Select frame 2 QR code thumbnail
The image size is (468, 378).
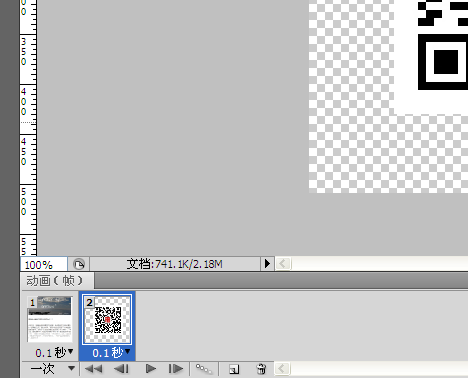[x=107, y=320]
